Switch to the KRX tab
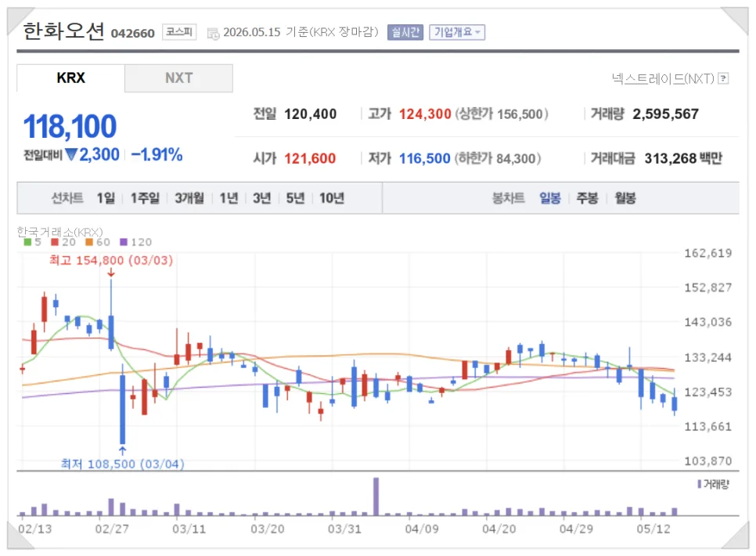756x556 pixels. [x=71, y=78]
